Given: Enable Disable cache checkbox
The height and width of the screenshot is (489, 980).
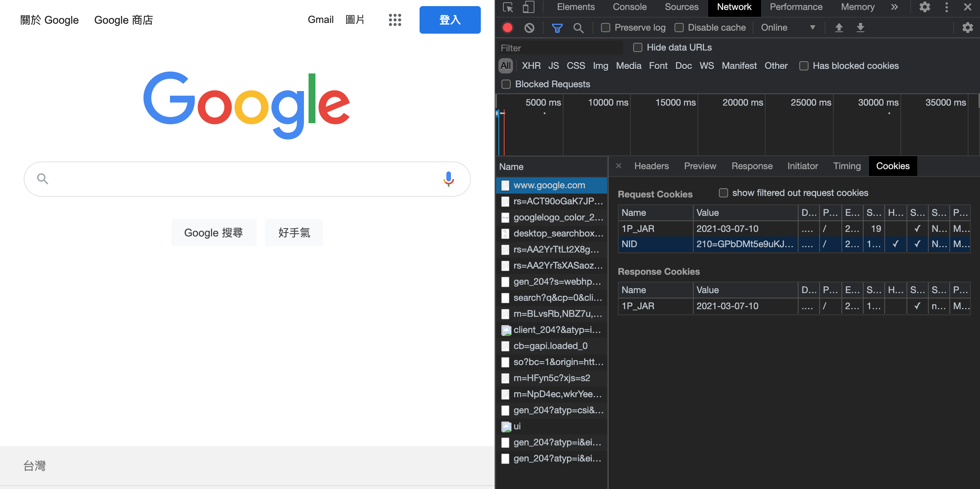Looking at the screenshot, I should (x=679, y=28).
